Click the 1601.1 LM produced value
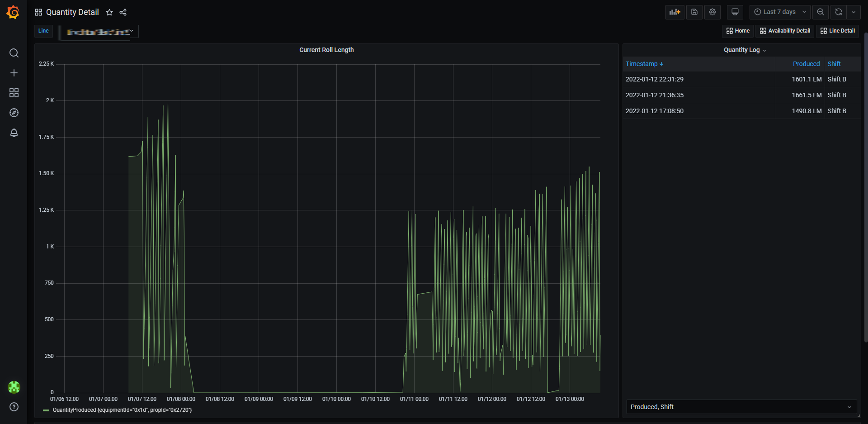Viewport: 868px width, 424px height. click(x=807, y=79)
